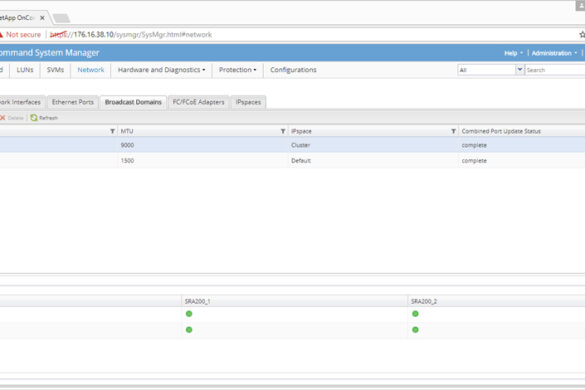585x390 pixels.
Task: Click the first-row green status dot under SRA200_2
Action: (415, 314)
